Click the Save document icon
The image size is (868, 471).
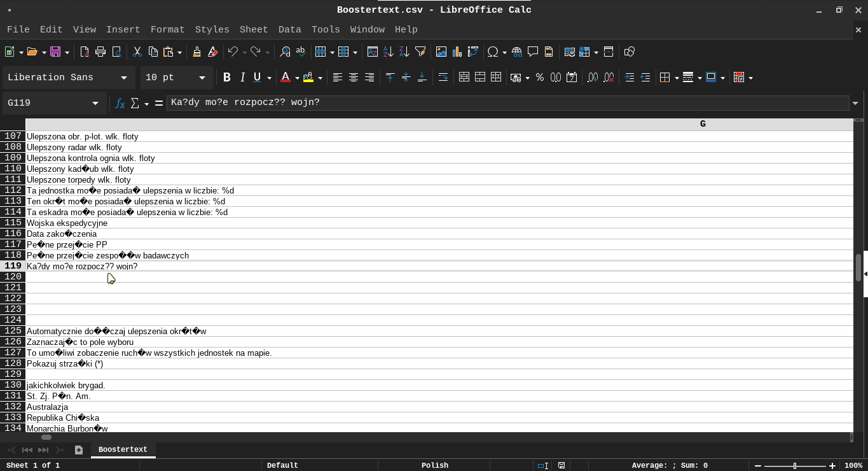(x=55, y=52)
